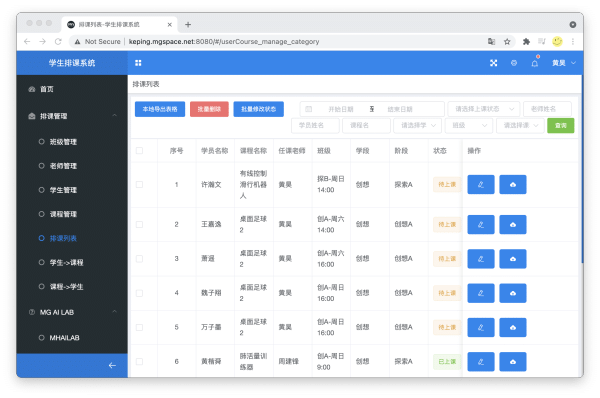Click edit icon for row 6 黄楠舜
The width and height of the screenshot is (600, 398).
[481, 362]
